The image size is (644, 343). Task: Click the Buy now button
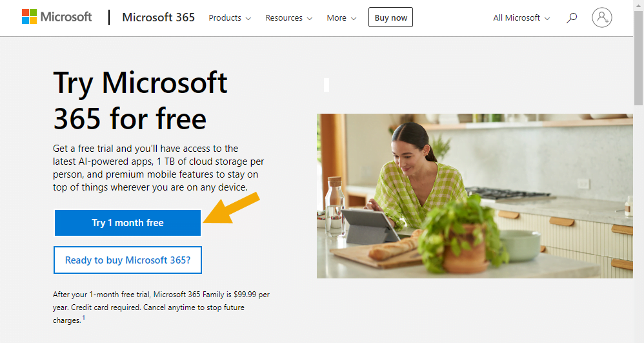[x=390, y=17]
